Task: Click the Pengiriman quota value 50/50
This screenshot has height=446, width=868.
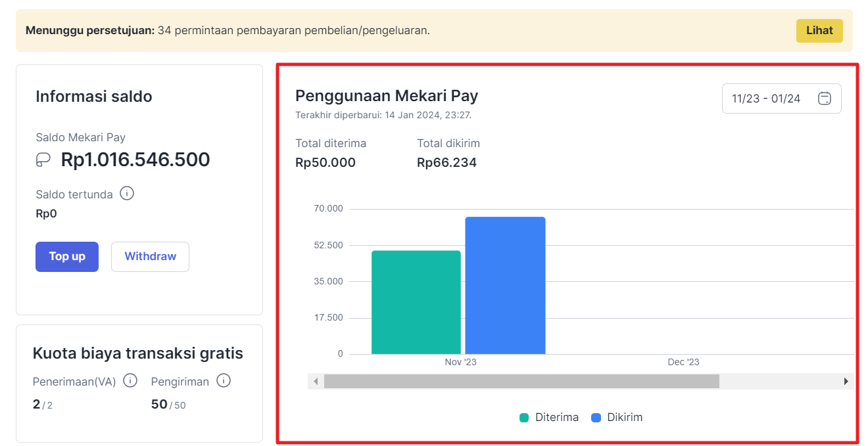Action: (x=168, y=405)
